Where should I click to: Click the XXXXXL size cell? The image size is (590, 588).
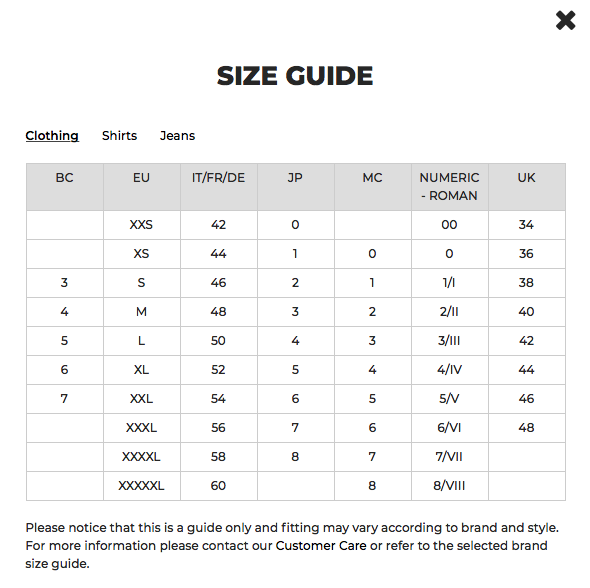pos(141,486)
